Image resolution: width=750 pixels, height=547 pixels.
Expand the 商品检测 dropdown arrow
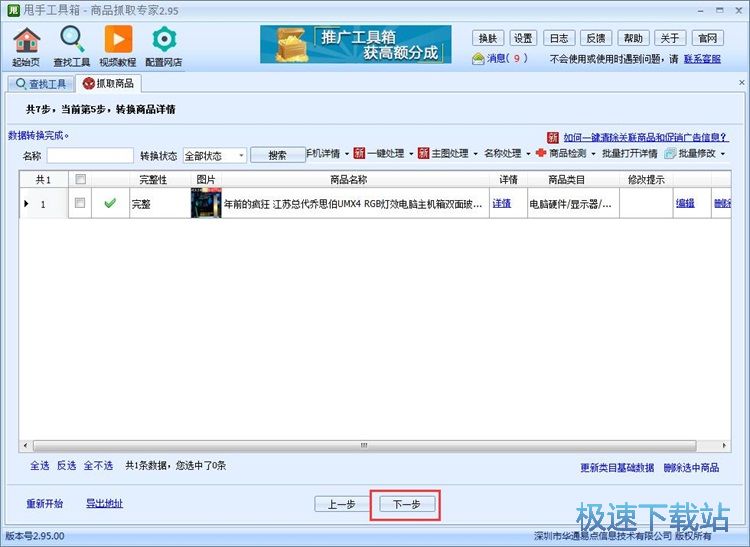click(593, 154)
